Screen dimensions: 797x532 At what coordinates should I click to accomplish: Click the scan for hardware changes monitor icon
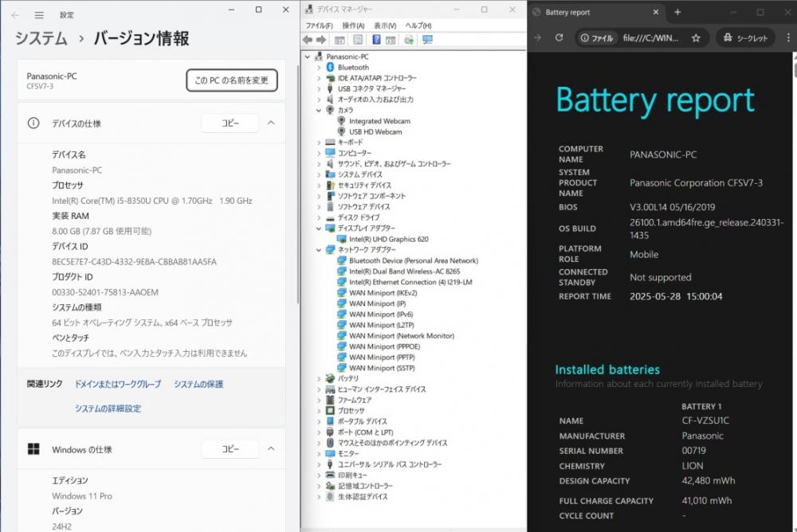tap(427, 40)
